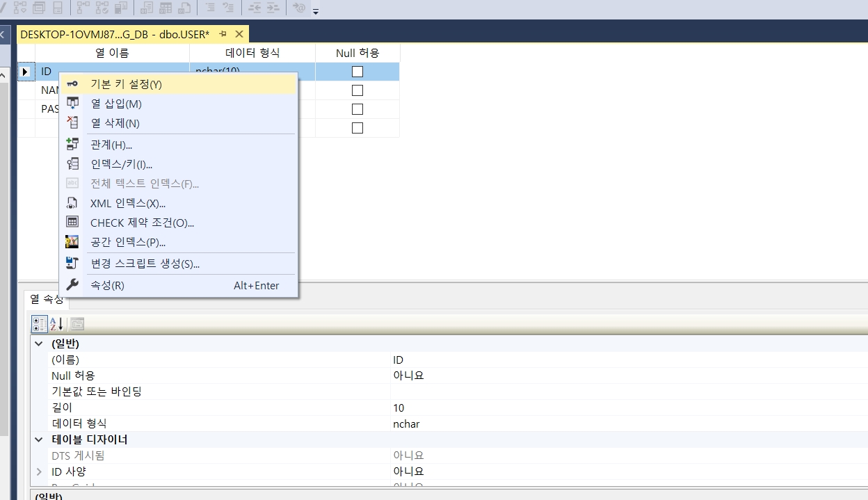Choose 기본 키 설정(Y) in context menu
This screenshot has width=868, height=500.
point(179,84)
